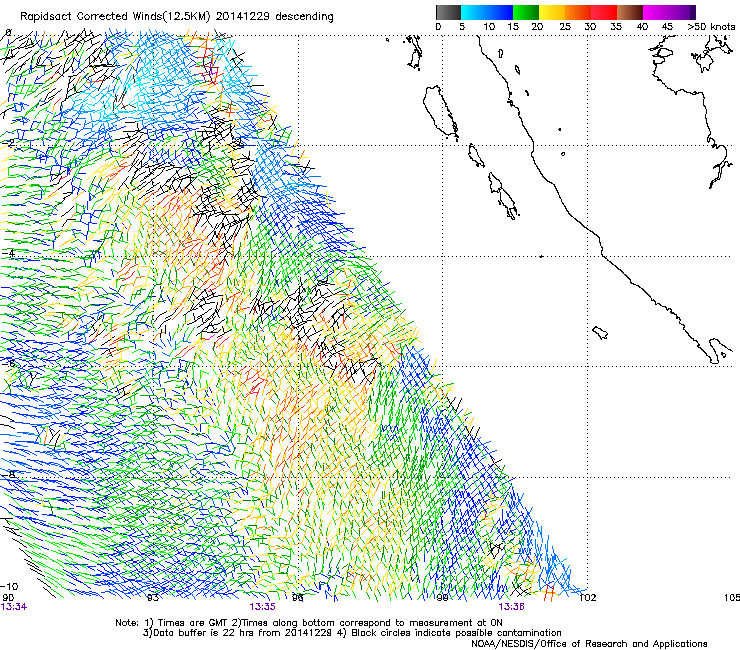740x650 pixels.
Task: Click the gray 0-5 knots color swatch
Action: click(449, 12)
